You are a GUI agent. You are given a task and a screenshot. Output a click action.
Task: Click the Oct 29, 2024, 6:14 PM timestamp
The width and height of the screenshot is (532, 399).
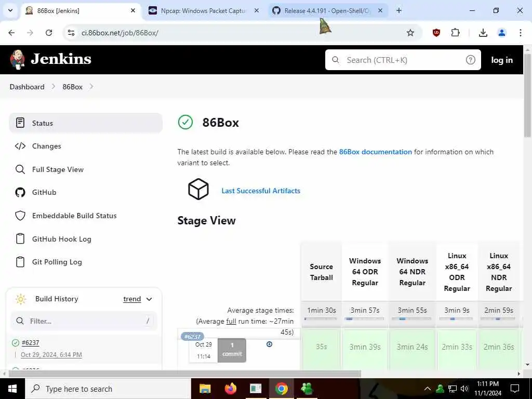tap(51, 354)
